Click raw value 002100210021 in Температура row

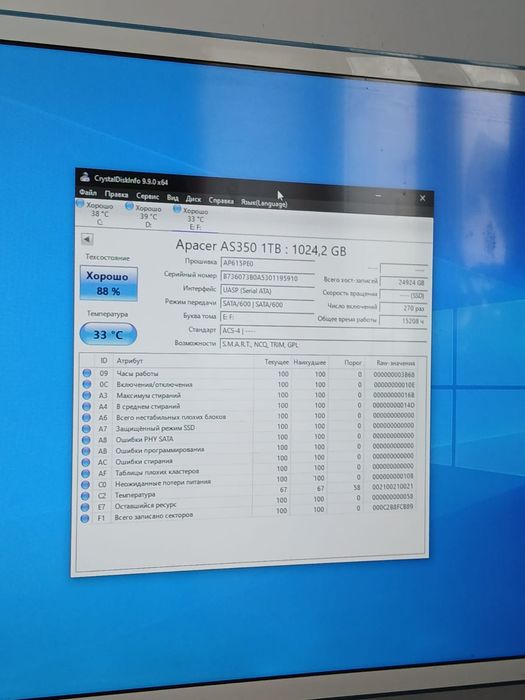click(393, 487)
